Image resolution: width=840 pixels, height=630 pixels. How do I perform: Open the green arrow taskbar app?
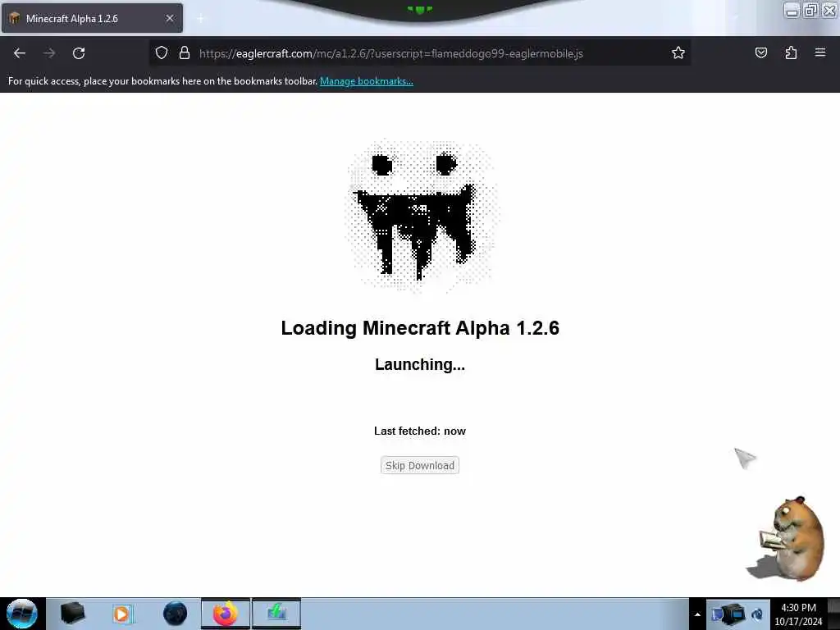pos(276,614)
